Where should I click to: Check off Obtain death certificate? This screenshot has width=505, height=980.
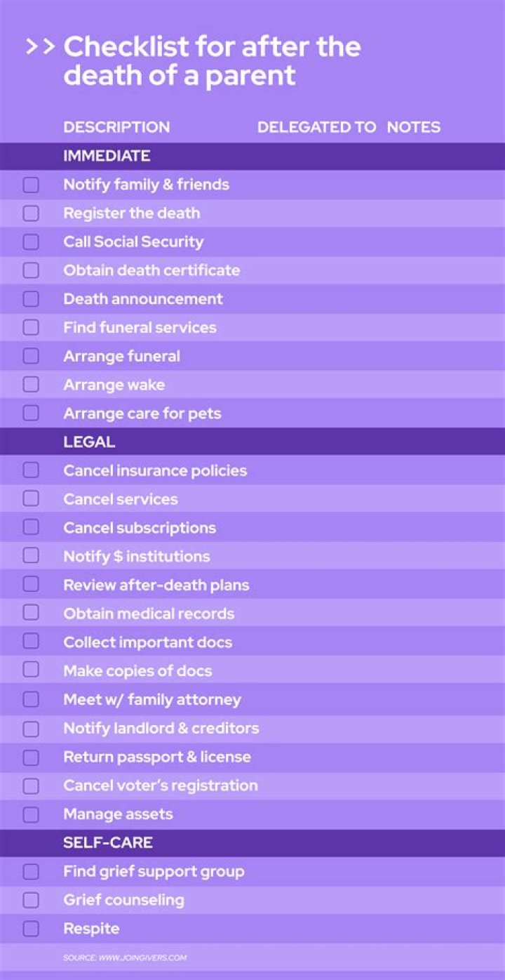coord(31,270)
